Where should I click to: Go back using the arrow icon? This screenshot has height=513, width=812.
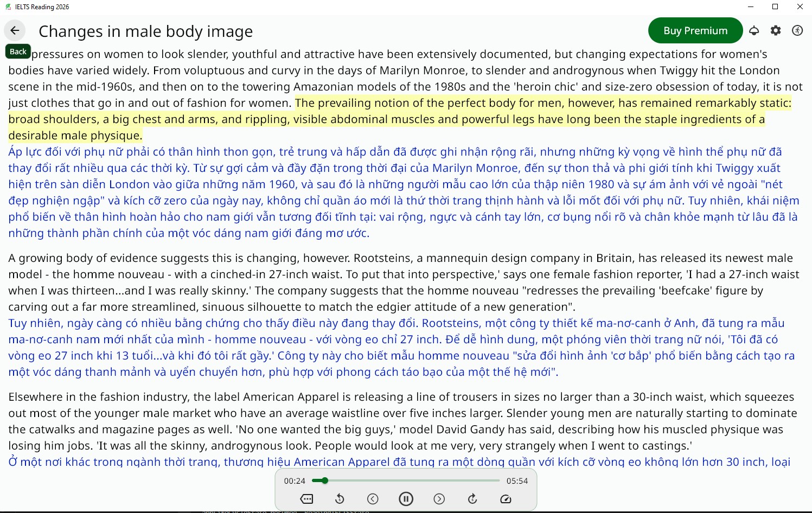pyautogui.click(x=15, y=30)
